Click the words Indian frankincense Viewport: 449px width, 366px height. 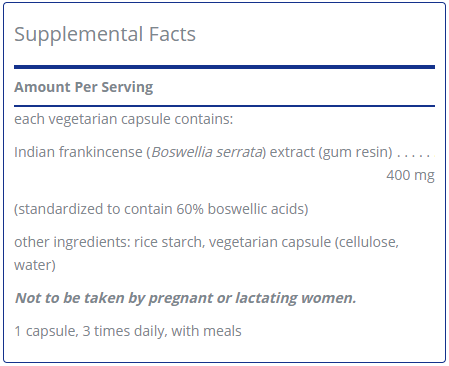tap(78, 152)
